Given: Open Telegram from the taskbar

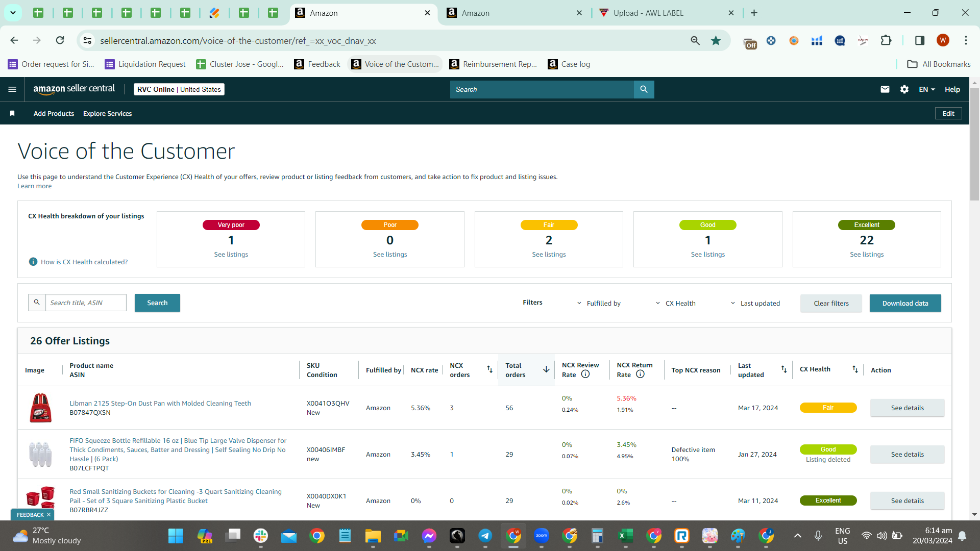Looking at the screenshot, I should click(x=485, y=536).
